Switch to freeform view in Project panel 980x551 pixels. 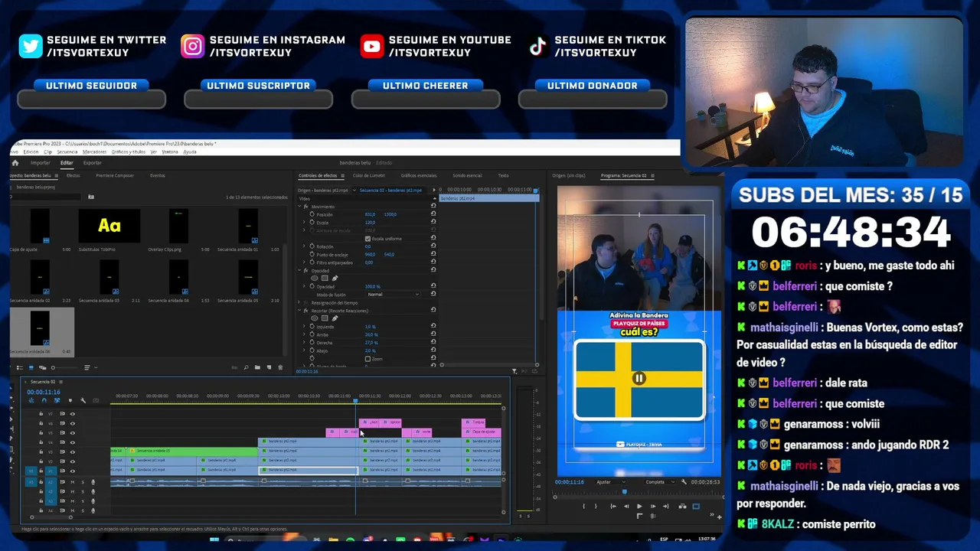click(42, 367)
